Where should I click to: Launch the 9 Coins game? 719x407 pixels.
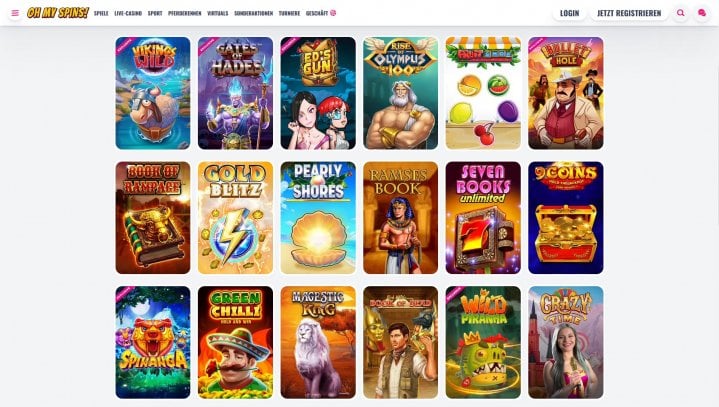565,218
